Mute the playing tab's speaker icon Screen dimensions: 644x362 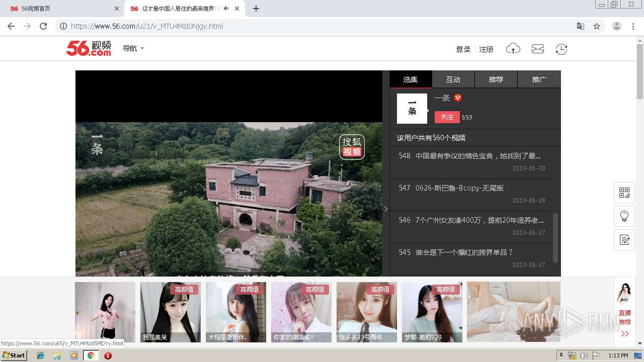[226, 9]
